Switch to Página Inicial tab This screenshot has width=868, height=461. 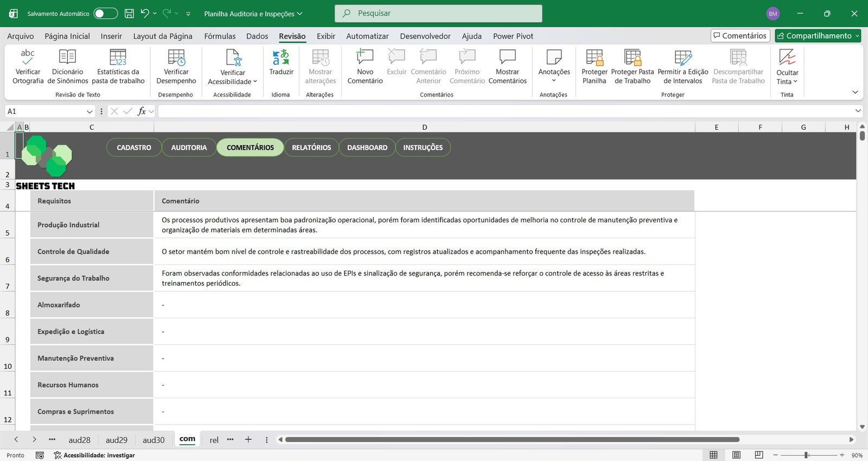[x=67, y=36]
